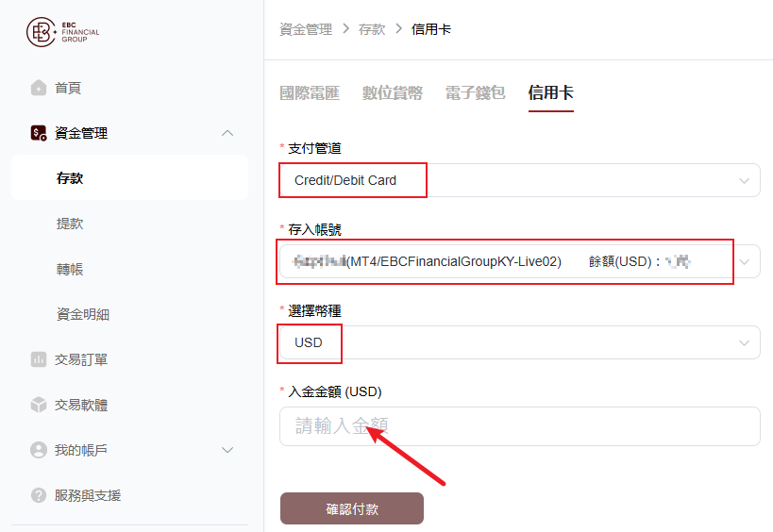
Task: Click the 確認付款 confirm payment button
Action: (352, 508)
